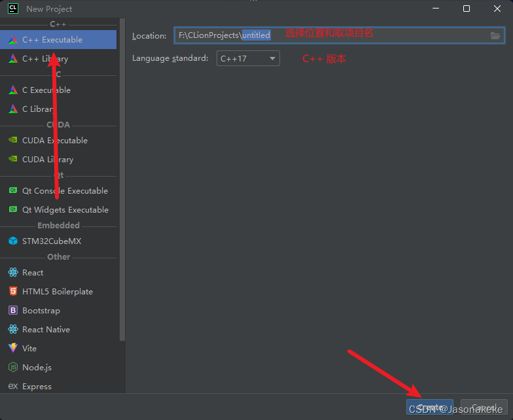
Task: Click the Node.js hexagon icon
Action: [x=13, y=368]
